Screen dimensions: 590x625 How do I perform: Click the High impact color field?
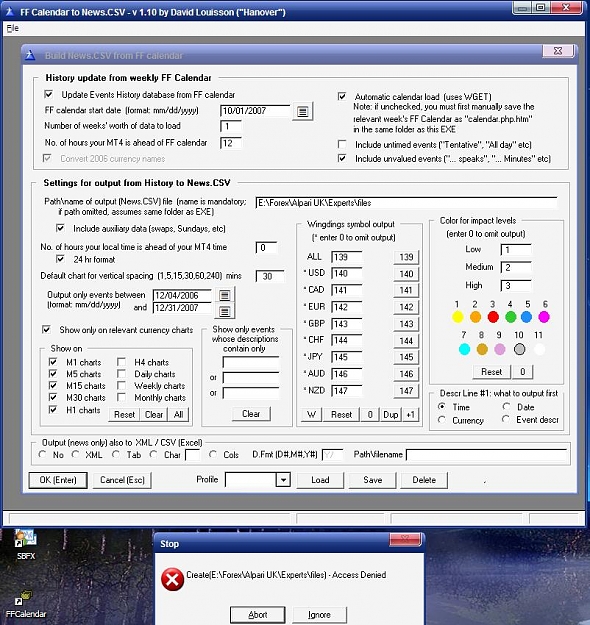[516, 285]
